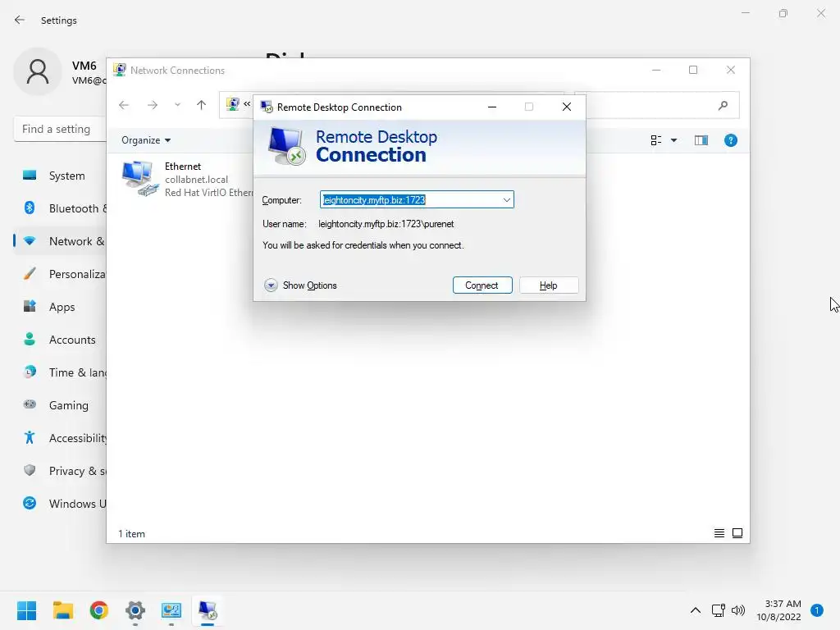Open recent locations chevron in Network Connections
The width and height of the screenshot is (840, 630).
tap(177, 105)
